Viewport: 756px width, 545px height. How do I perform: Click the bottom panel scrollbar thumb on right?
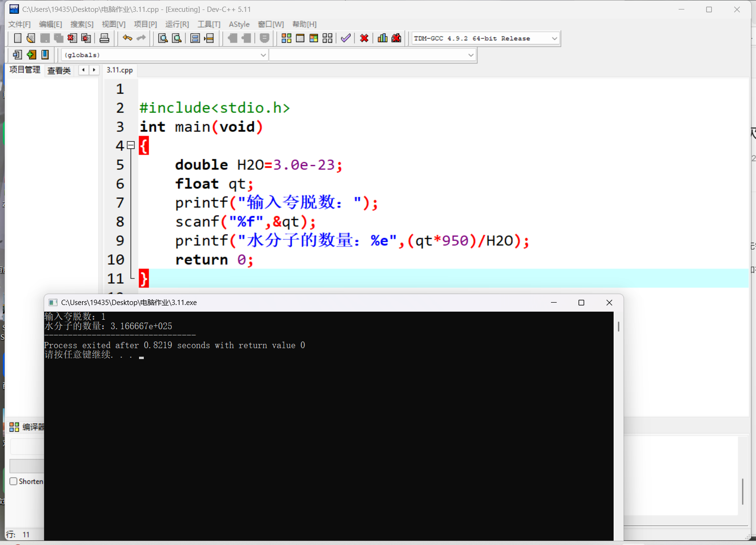(743, 491)
